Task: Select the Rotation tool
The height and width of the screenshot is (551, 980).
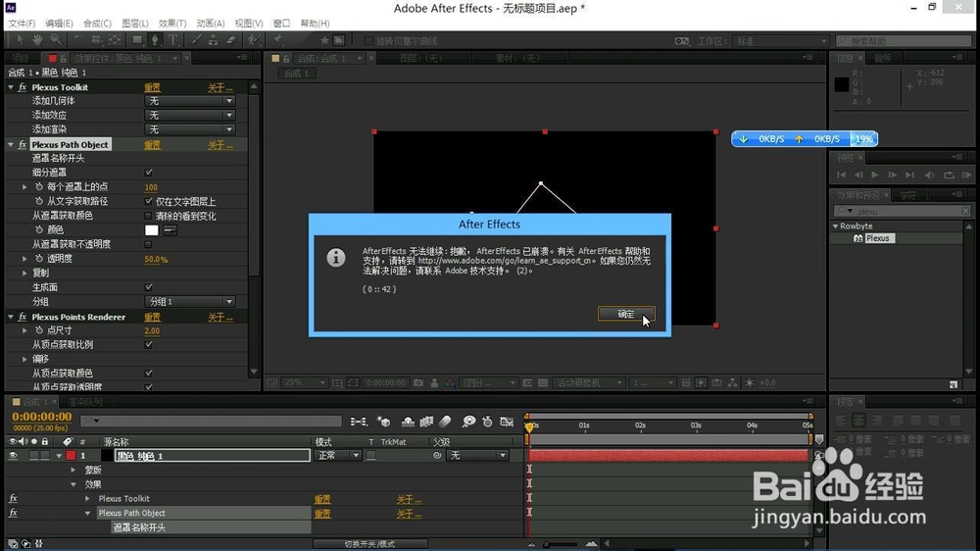Action: pos(78,40)
